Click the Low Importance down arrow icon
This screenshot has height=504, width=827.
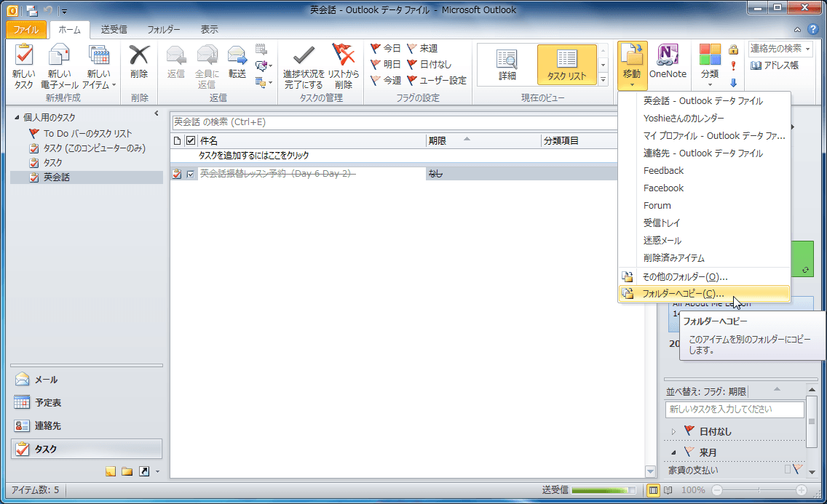click(x=733, y=83)
